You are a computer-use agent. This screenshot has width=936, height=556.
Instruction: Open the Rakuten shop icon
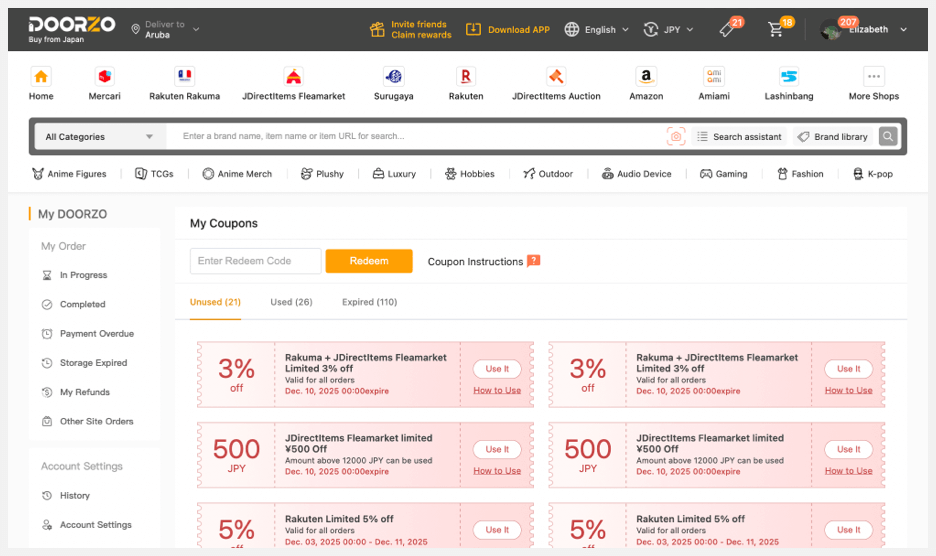466,76
